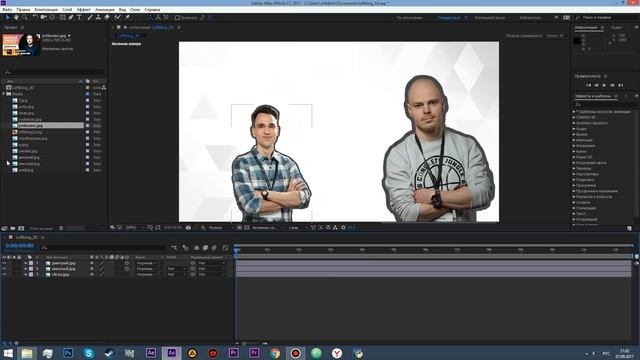Screen dimensions: 640x360
Task: Open the Правка menu
Action: tap(23, 9)
